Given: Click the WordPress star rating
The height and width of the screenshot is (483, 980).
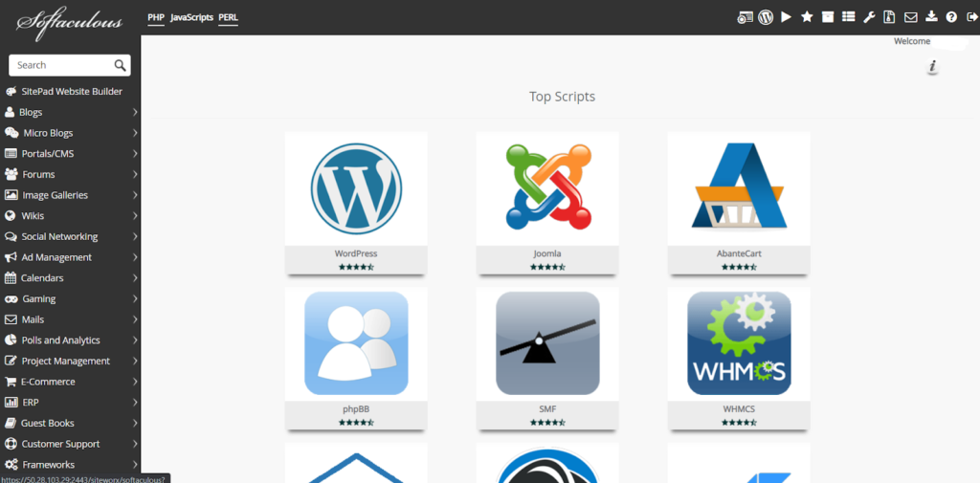Looking at the screenshot, I should coord(356,267).
